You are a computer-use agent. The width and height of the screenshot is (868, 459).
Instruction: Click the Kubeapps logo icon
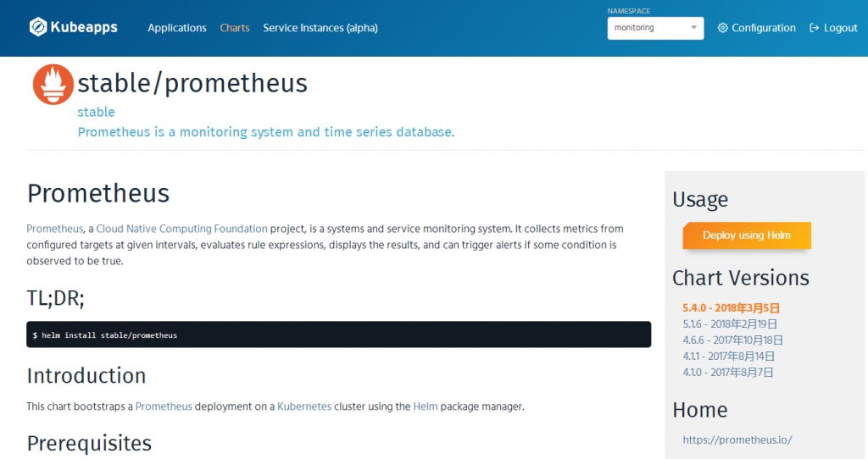coord(38,27)
